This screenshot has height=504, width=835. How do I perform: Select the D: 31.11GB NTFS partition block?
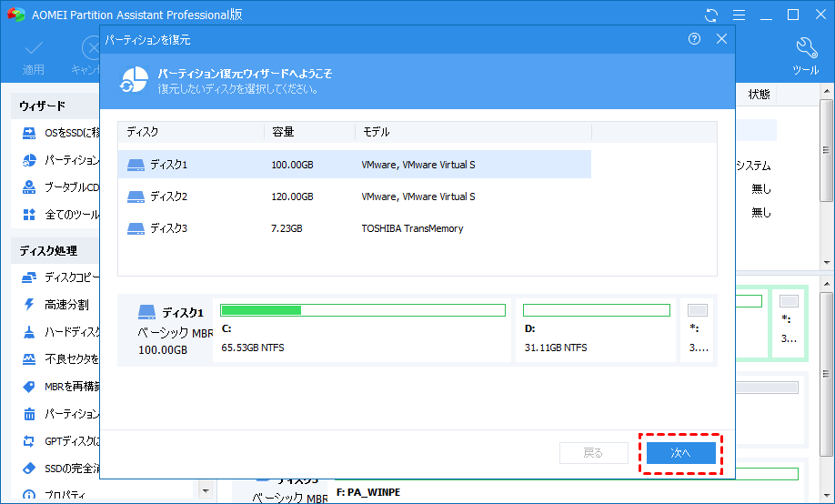(596, 330)
